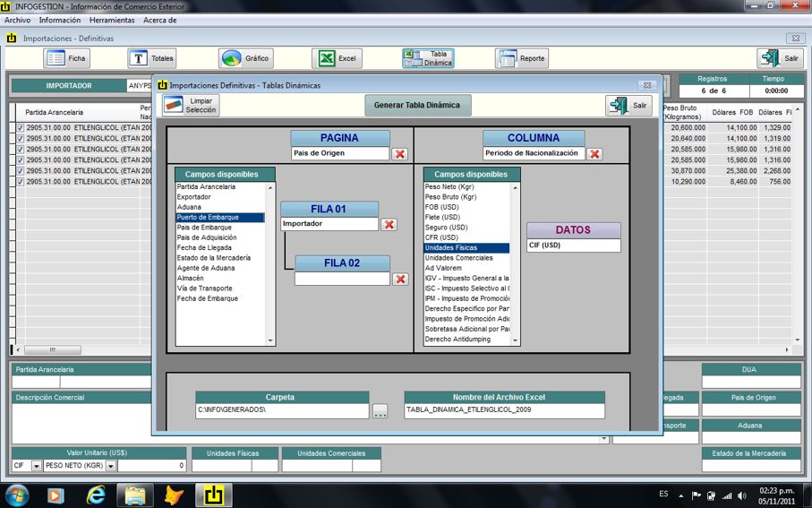This screenshot has height=508, width=812.
Task: Open the Reporte tool
Action: (x=521, y=58)
